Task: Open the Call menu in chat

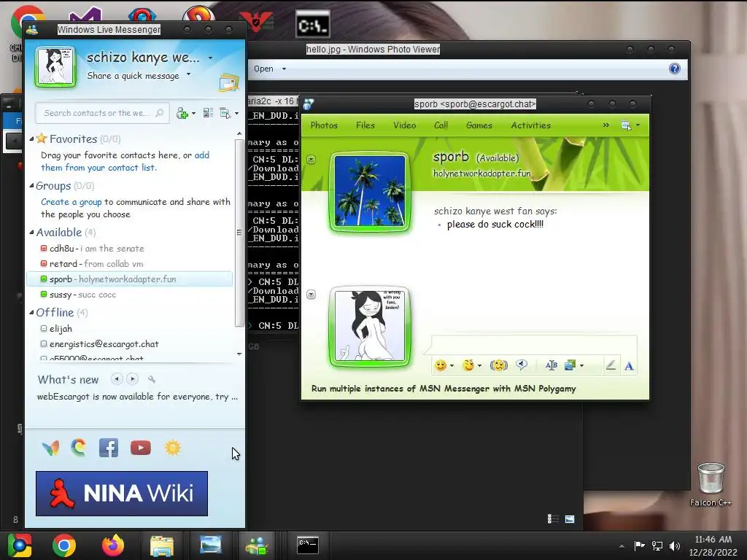Action: point(441,125)
